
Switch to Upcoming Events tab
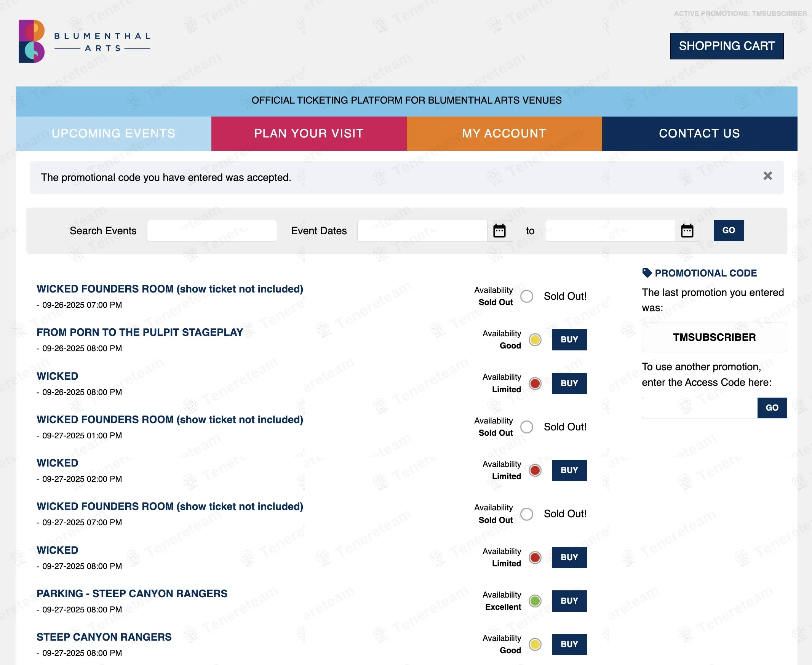tap(113, 133)
